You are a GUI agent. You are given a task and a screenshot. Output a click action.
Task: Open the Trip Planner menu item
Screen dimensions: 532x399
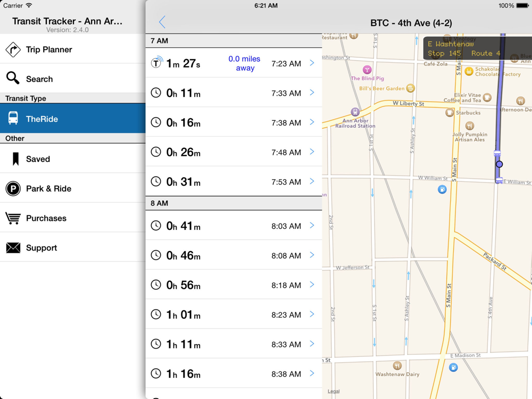pos(72,49)
